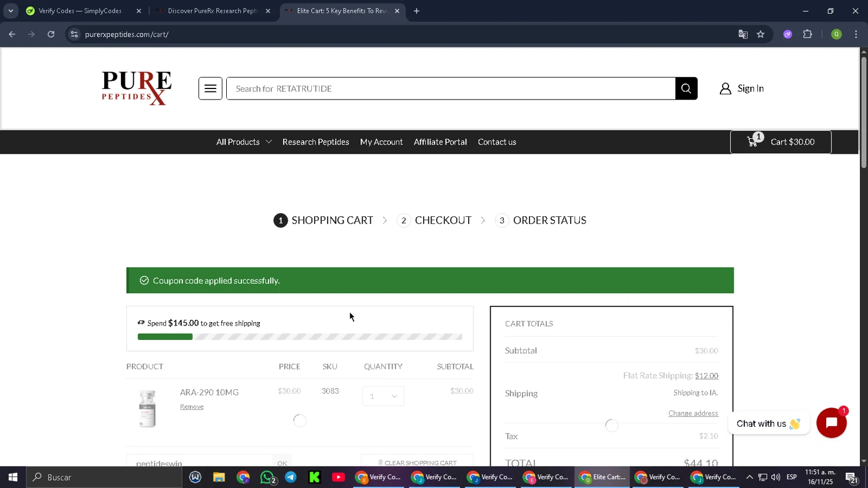Focus the Search for RETATRUTIDE field
Screen dimensions: 868x488
(x=451, y=88)
